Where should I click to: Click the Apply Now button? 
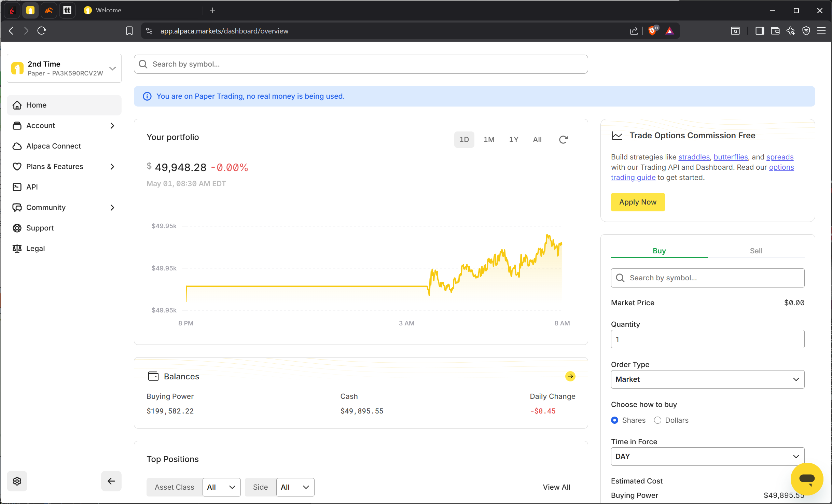[638, 202]
